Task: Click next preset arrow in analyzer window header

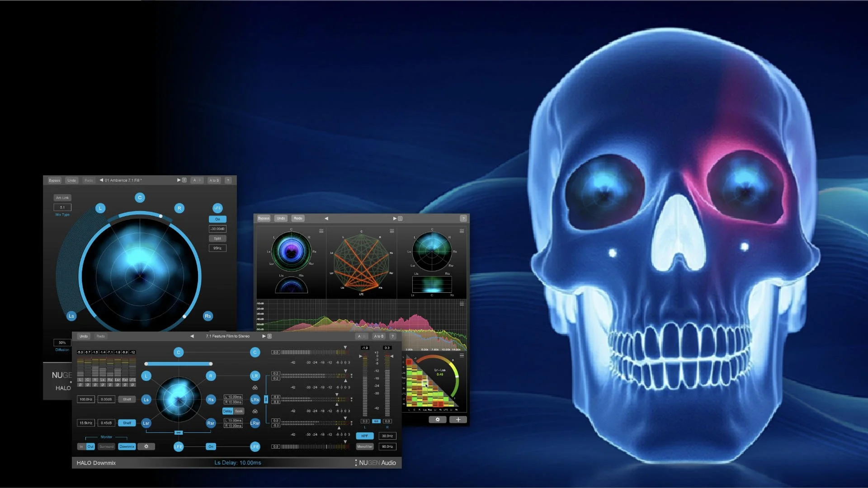Action: point(395,218)
